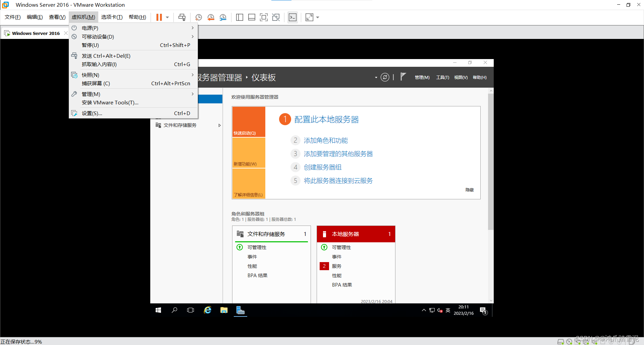644x345 pixels.
Task: Expand the 可移动设备(D) submenu
Action: (133, 37)
